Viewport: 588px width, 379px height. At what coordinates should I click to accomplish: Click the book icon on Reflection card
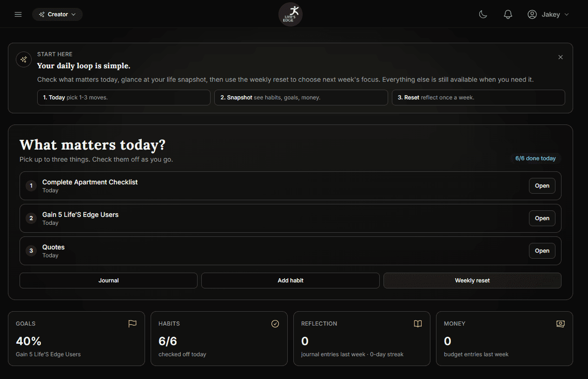[418, 324]
